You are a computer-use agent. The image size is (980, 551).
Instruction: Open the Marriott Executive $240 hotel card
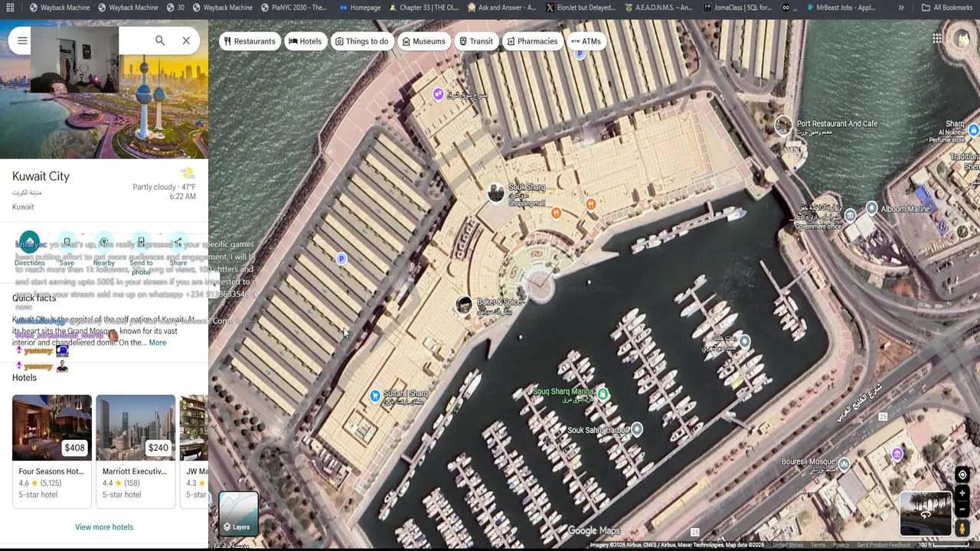[136, 450]
